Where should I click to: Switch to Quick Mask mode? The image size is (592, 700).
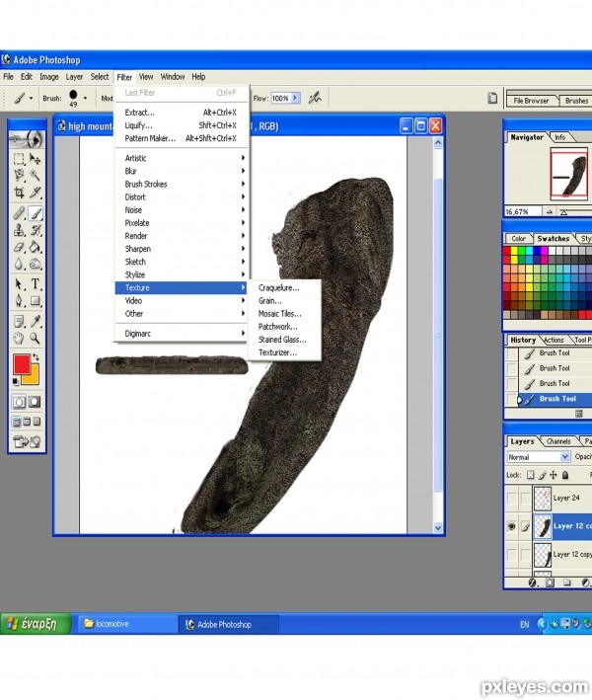point(35,402)
